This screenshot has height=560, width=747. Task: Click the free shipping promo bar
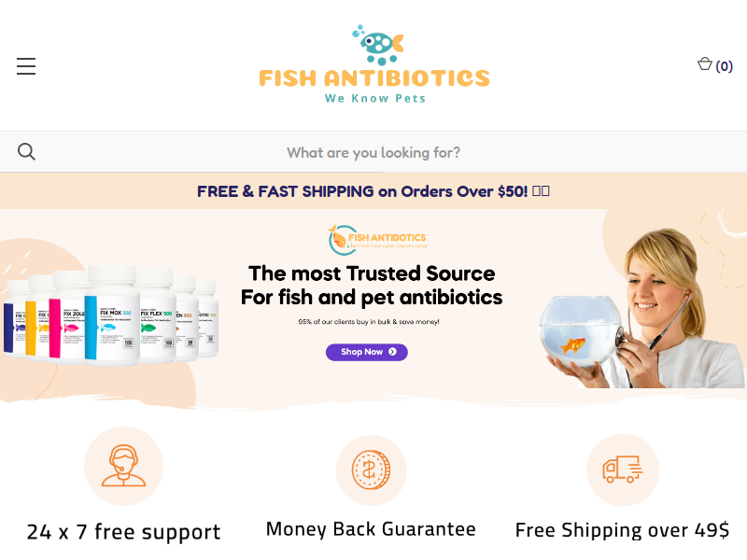click(x=373, y=191)
